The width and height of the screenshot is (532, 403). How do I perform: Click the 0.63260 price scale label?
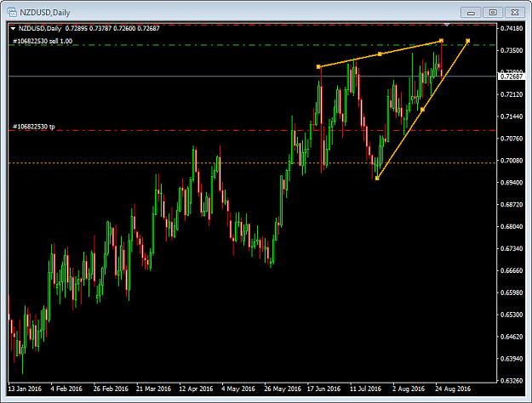click(512, 381)
